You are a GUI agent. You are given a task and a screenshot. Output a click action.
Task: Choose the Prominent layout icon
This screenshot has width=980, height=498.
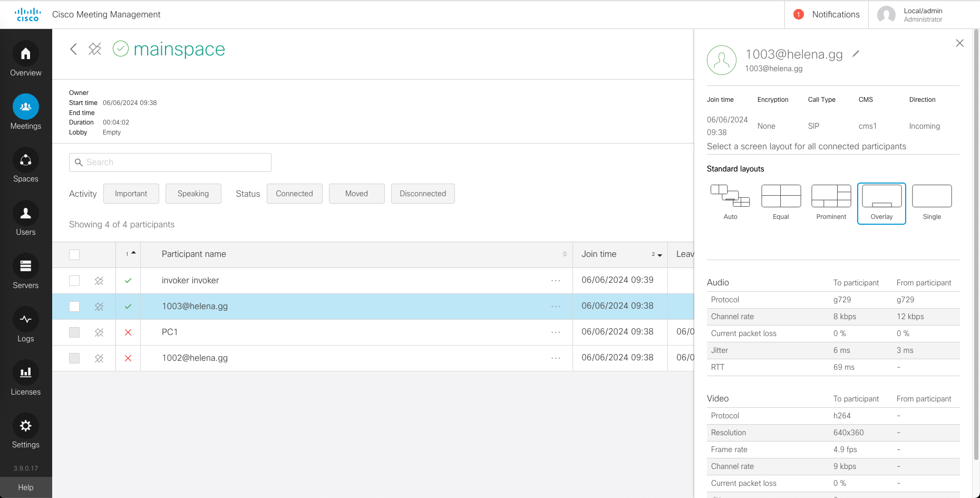[831, 197]
